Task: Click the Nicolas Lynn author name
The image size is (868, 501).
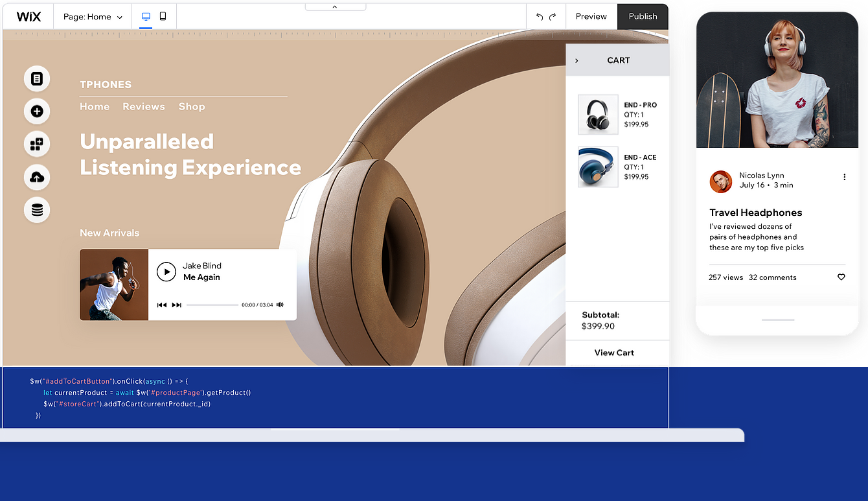Action: click(762, 176)
